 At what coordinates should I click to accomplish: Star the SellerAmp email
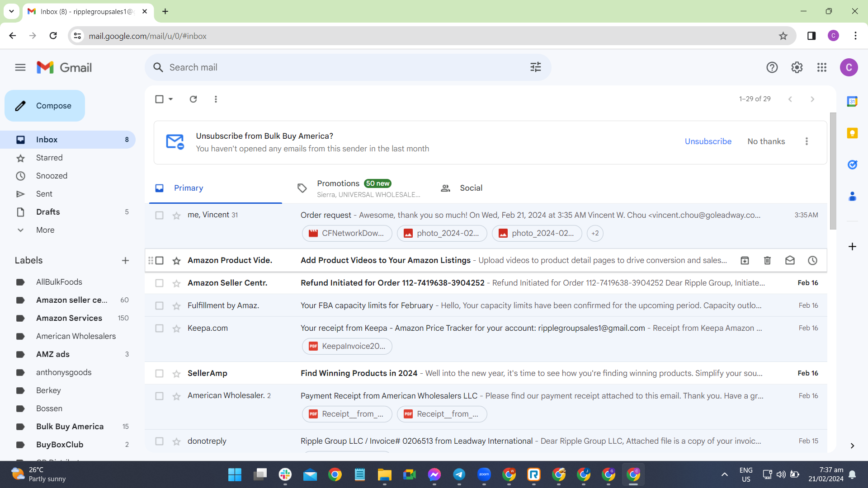coord(176,374)
